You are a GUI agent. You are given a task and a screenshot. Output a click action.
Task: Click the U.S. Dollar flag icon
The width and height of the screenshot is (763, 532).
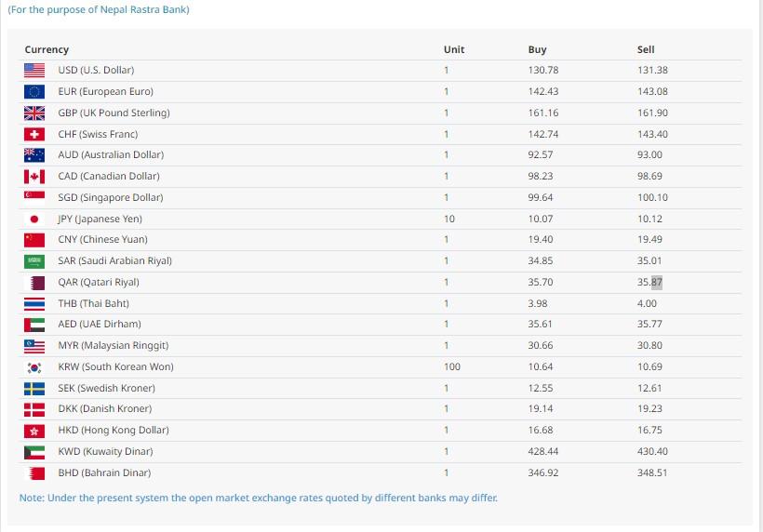pos(34,71)
